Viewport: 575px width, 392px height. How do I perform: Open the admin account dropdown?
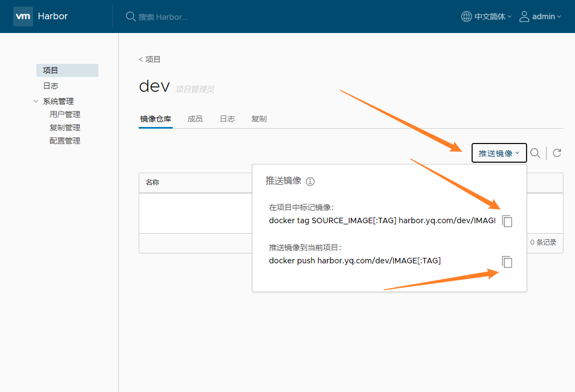click(x=546, y=16)
